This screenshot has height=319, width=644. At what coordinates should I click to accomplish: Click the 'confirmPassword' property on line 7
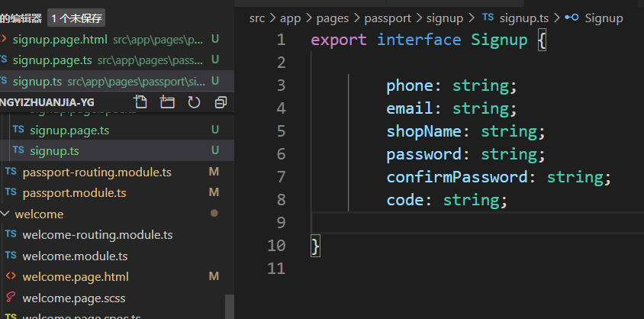[x=457, y=177]
